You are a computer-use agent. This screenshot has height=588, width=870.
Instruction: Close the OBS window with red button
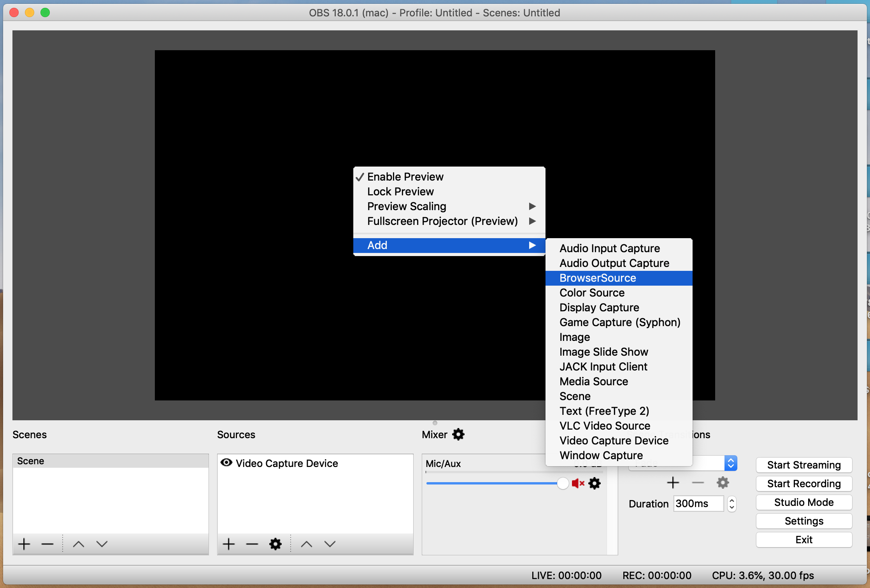click(x=14, y=13)
